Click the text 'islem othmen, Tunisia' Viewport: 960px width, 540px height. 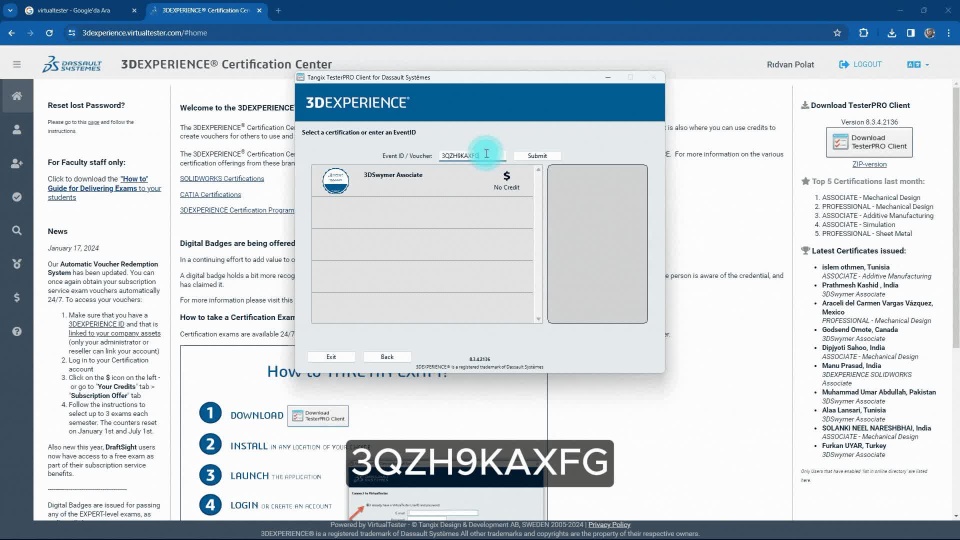[x=855, y=267]
